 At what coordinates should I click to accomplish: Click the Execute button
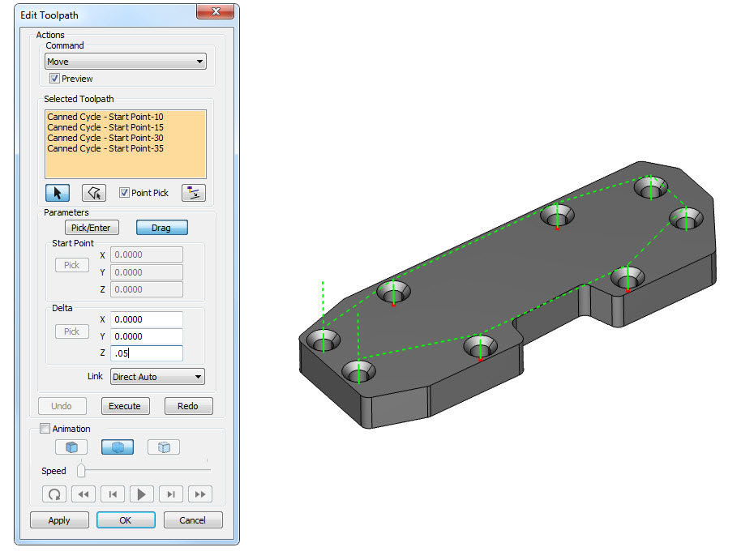125,406
